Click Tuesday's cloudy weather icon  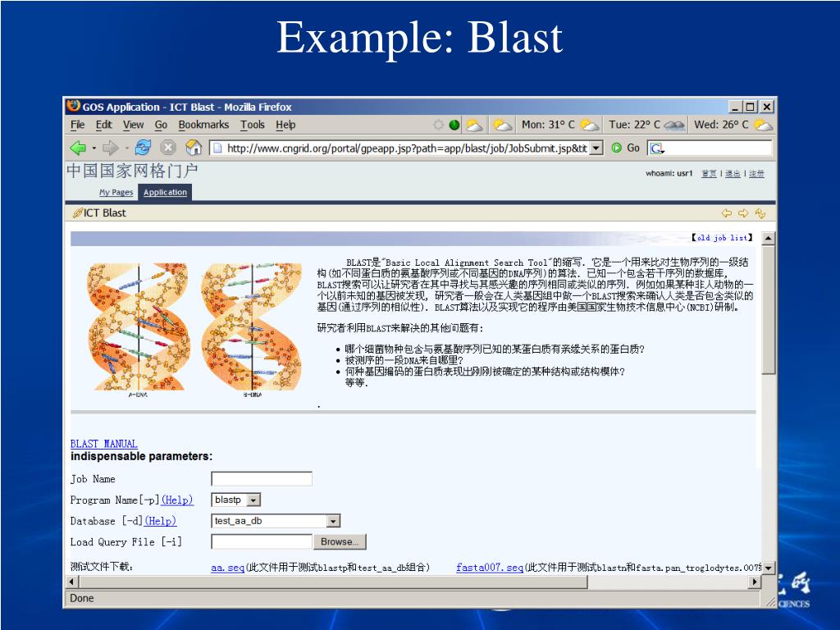pos(674,126)
